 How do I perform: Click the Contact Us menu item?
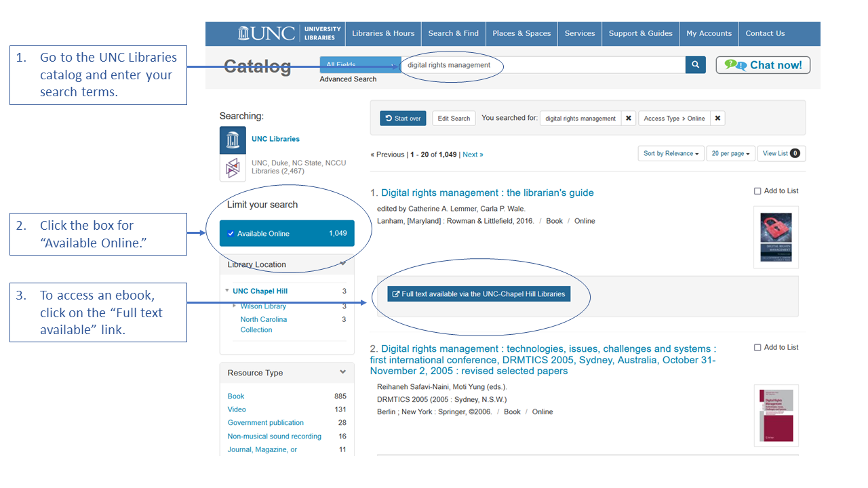tap(765, 33)
